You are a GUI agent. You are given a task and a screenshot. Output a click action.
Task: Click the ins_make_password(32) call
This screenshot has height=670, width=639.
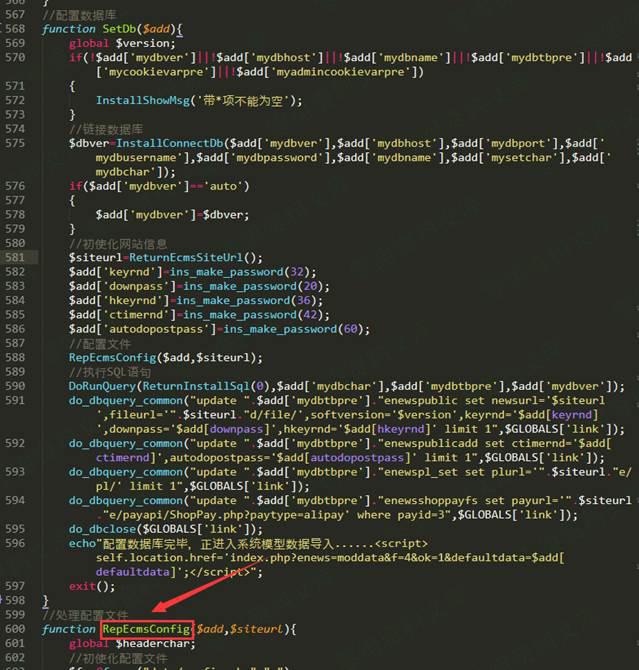[212, 272]
